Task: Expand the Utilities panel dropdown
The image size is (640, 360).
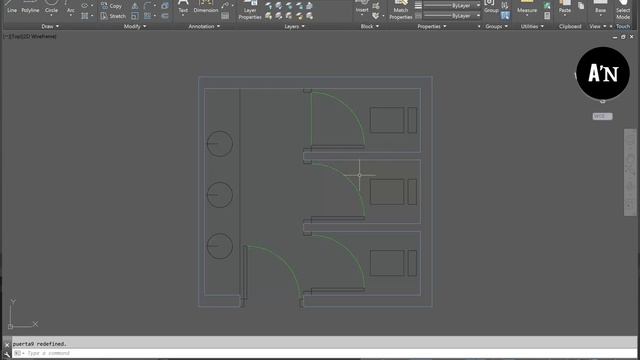Action: click(x=532, y=27)
